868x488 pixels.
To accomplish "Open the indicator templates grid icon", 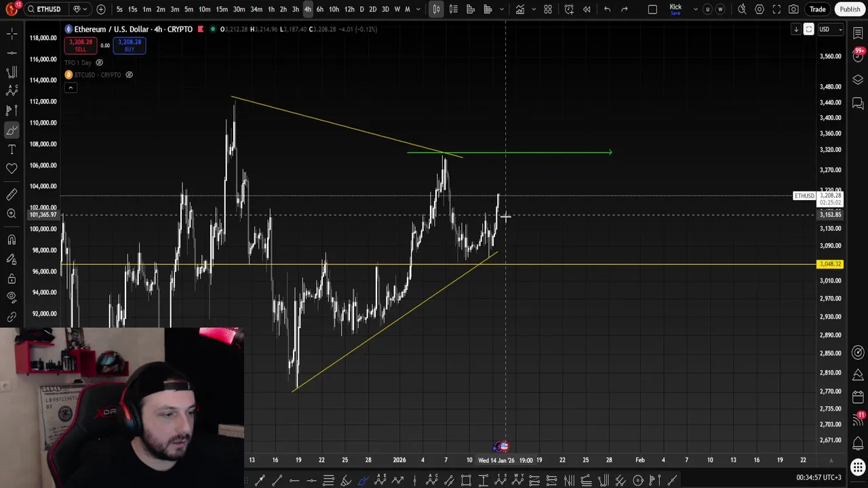I will 548,9.
